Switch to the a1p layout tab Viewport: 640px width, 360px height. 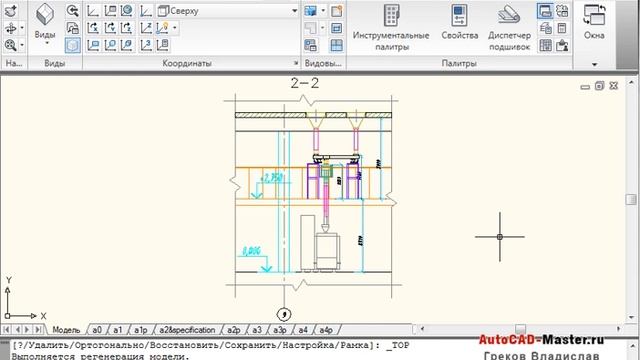140,330
